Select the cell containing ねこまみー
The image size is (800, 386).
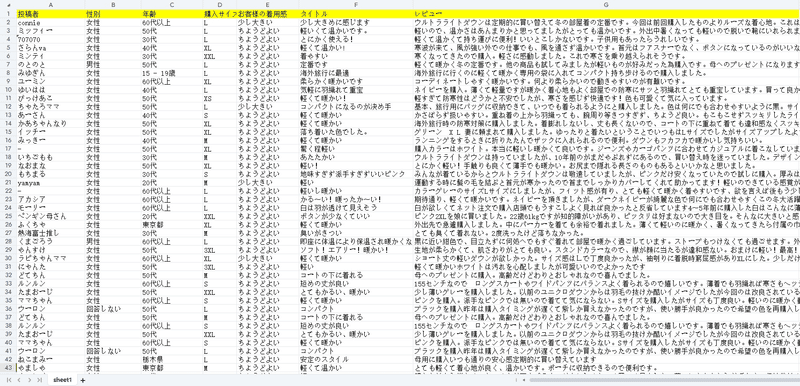[x=51, y=359]
